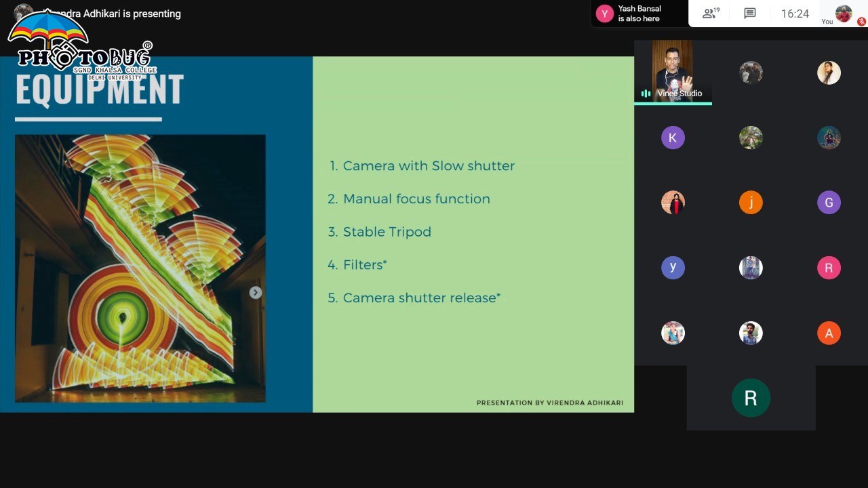The width and height of the screenshot is (868, 488).
Task: Select the purple G participant avatar
Action: 829,203
